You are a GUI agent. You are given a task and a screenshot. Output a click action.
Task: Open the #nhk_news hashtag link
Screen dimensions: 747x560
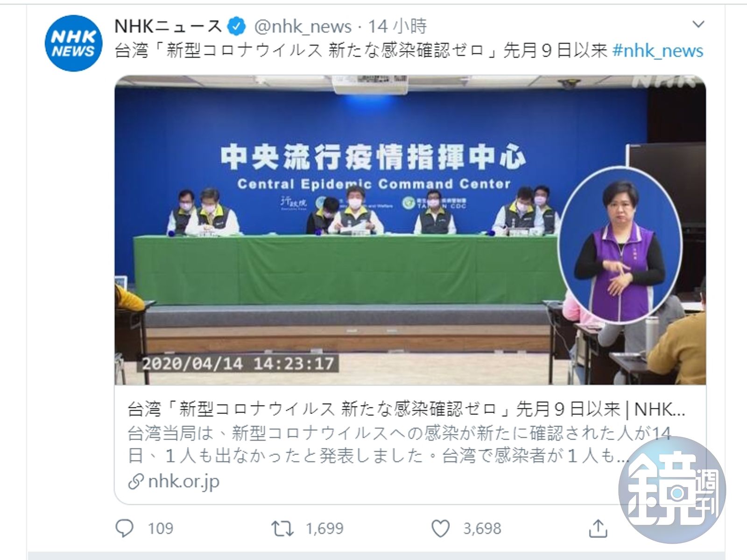pyautogui.click(x=657, y=50)
